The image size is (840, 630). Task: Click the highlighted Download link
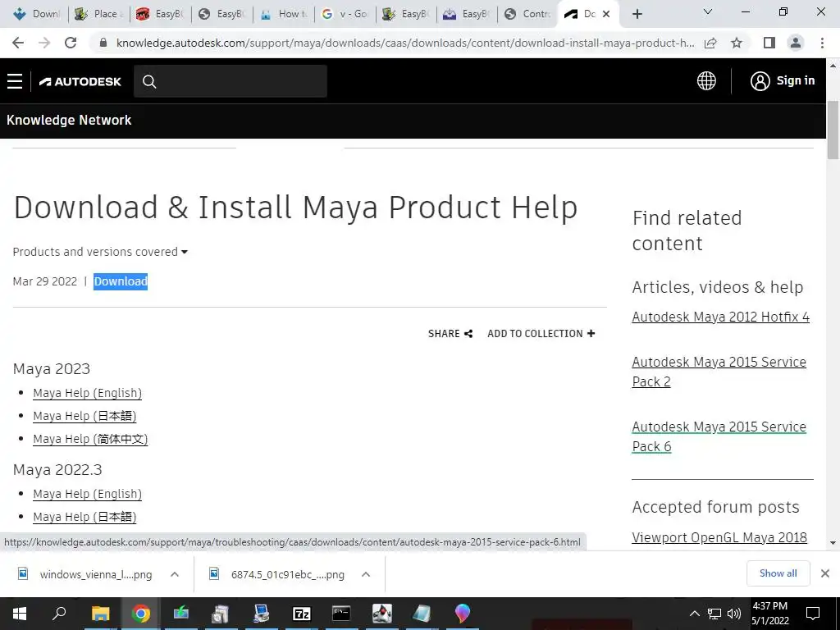tap(121, 281)
